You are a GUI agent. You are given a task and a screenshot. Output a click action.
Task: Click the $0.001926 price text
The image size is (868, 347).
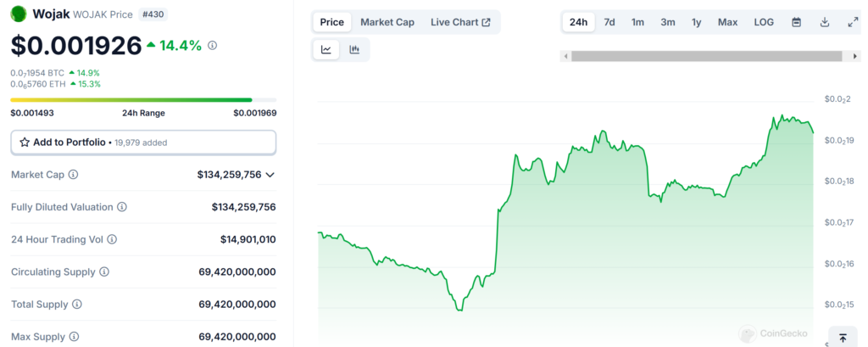(x=76, y=46)
